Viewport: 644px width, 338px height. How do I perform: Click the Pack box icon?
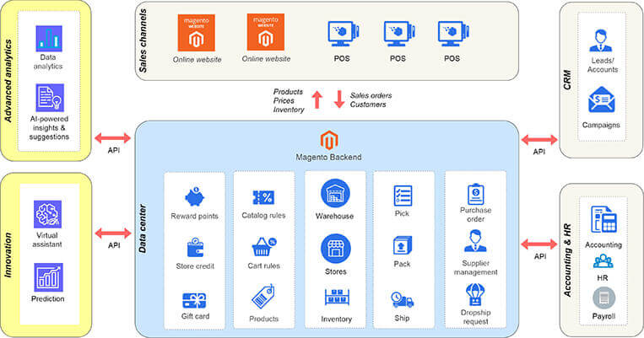(403, 246)
